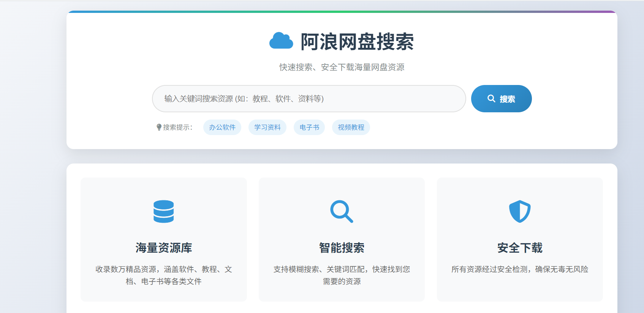
Task: Choose the 电子书 suggestion tag
Action: pyautogui.click(x=309, y=127)
